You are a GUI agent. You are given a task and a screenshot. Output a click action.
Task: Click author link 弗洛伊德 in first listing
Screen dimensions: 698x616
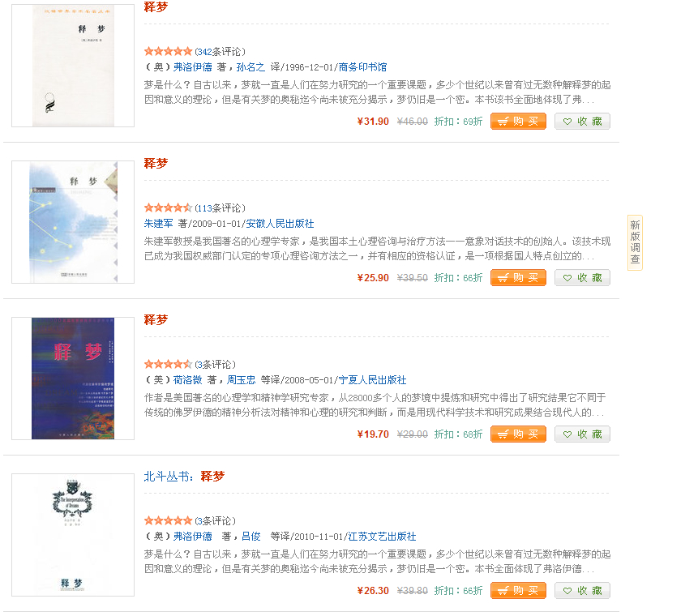192,67
